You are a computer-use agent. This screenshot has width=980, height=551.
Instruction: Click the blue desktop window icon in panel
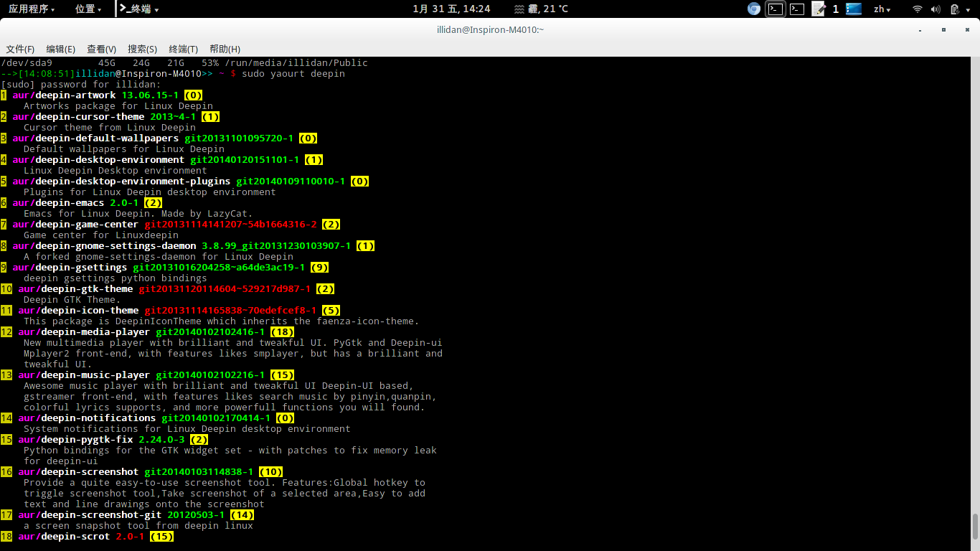pos(854,9)
